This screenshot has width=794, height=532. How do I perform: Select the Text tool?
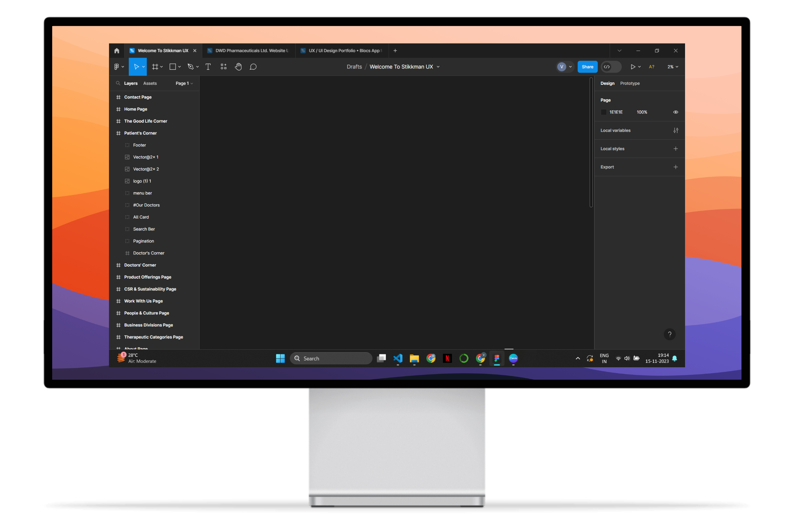[208, 67]
